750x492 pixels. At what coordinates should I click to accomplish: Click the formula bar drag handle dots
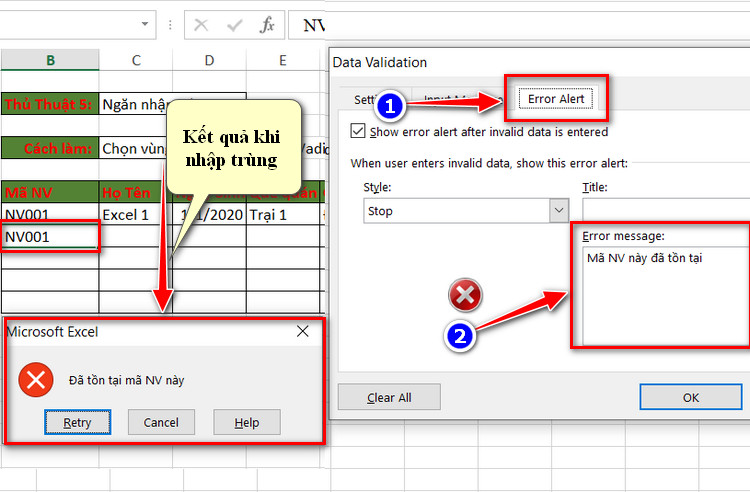pyautogui.click(x=170, y=25)
